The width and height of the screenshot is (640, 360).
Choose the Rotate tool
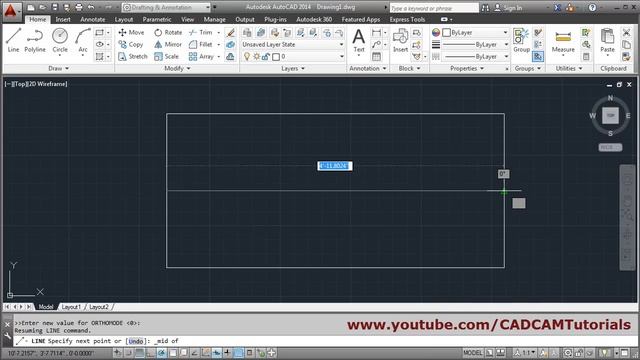[168, 32]
